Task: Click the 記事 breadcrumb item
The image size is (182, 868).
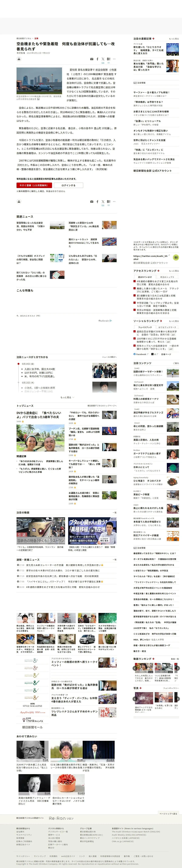Action: pos(36,38)
